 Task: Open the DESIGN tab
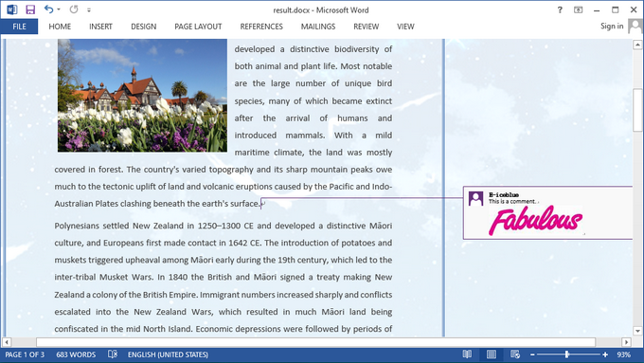coord(143,27)
